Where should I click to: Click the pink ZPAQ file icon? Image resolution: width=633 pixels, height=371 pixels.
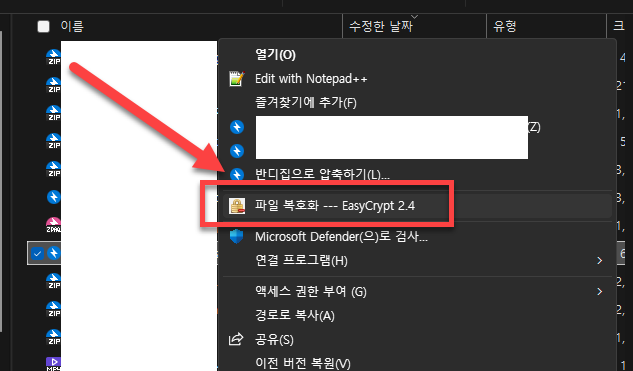[x=54, y=225]
